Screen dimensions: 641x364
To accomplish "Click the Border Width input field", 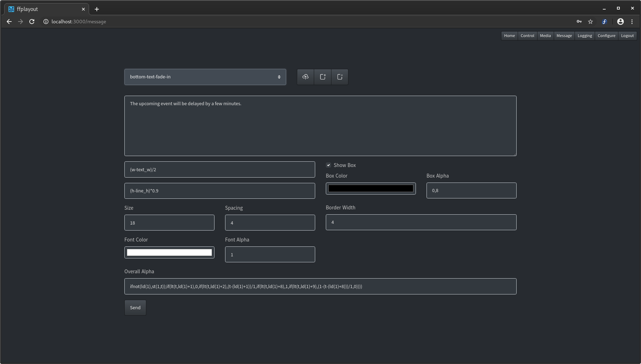I will coord(421,222).
